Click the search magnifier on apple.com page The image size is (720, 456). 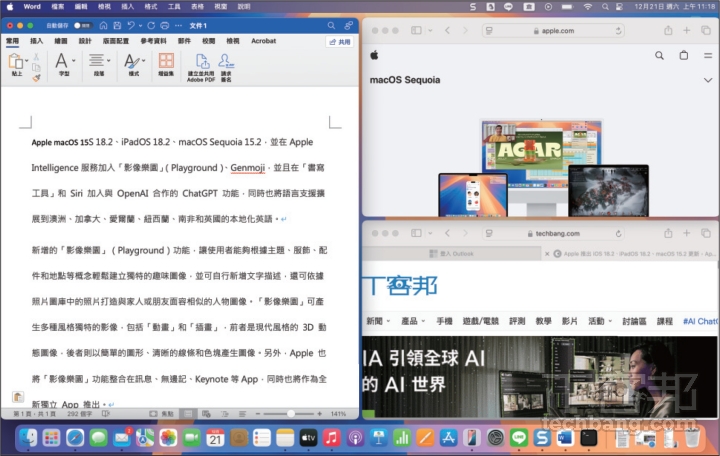pos(659,56)
